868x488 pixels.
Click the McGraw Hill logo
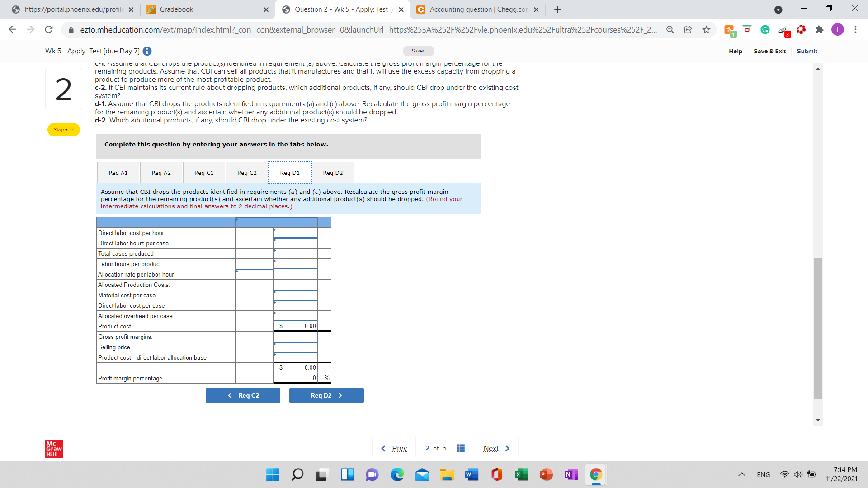click(x=54, y=448)
